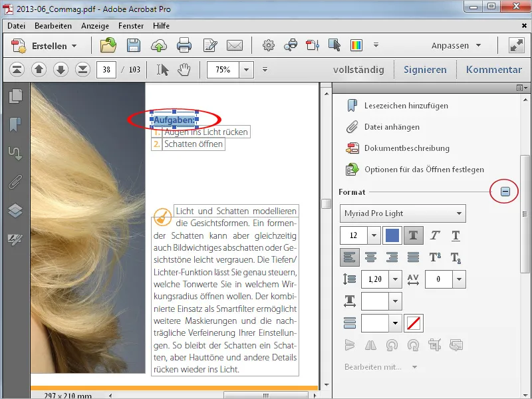Screen dimensions: 532x399
Task: Justify text alignment
Action: [413, 257]
